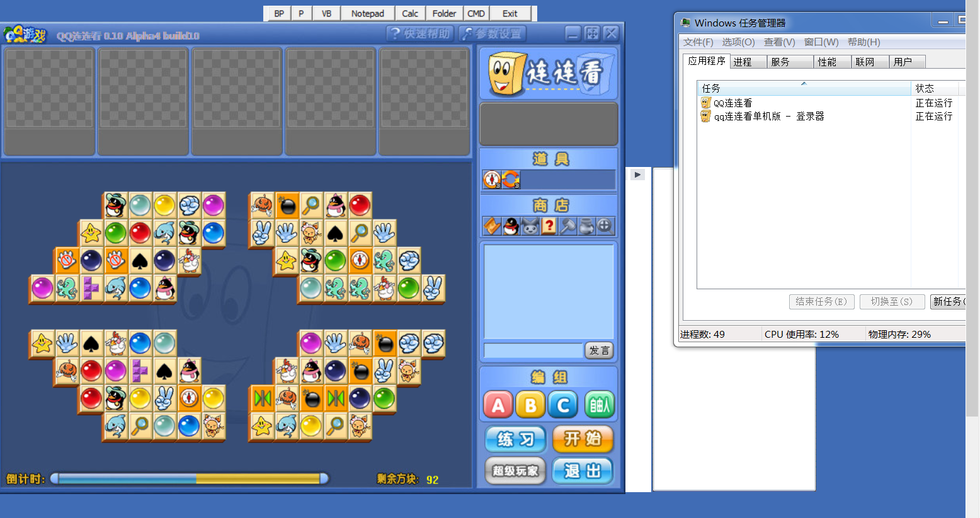This screenshot has width=980, height=518.
Task: Switch to 用户 tab in Task Manager
Action: click(908, 62)
